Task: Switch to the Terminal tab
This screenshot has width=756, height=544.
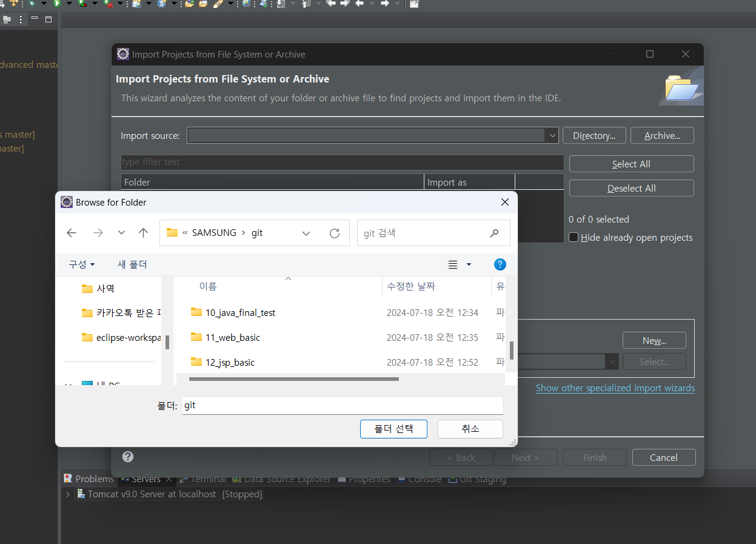Action: [203, 479]
